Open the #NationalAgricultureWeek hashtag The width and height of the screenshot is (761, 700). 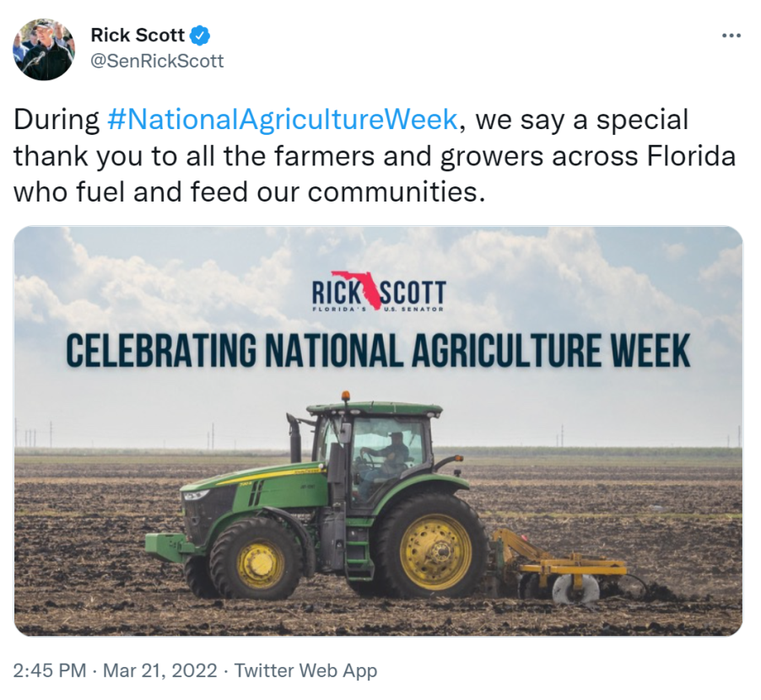point(283,119)
